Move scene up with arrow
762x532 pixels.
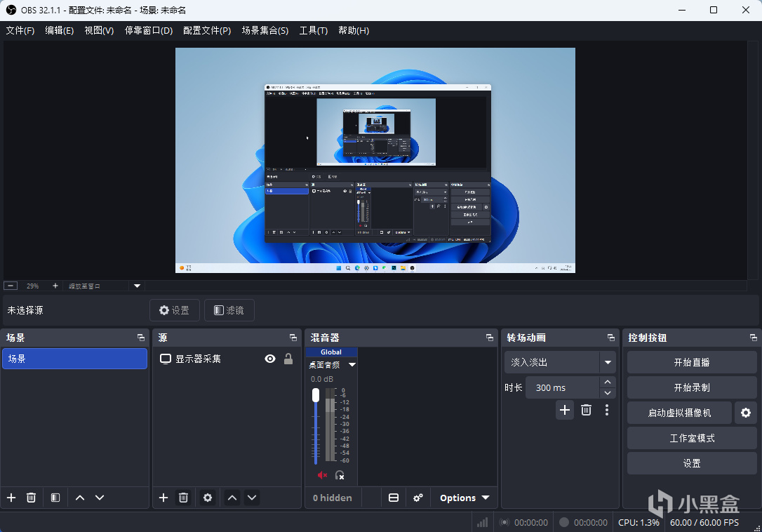pos(80,498)
